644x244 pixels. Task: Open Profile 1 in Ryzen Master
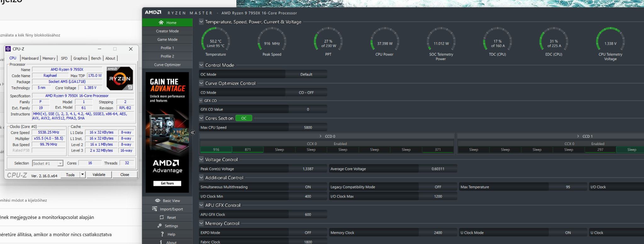click(x=167, y=48)
